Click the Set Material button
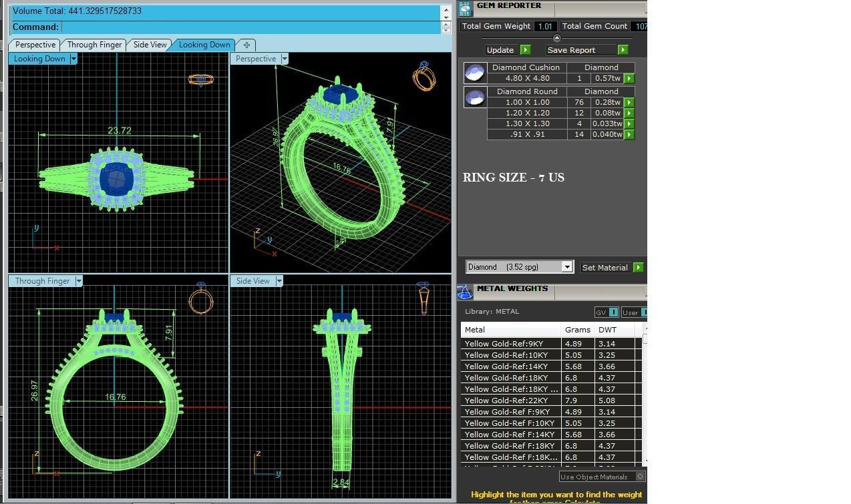Image resolution: width=851 pixels, height=504 pixels. pyautogui.click(x=607, y=268)
